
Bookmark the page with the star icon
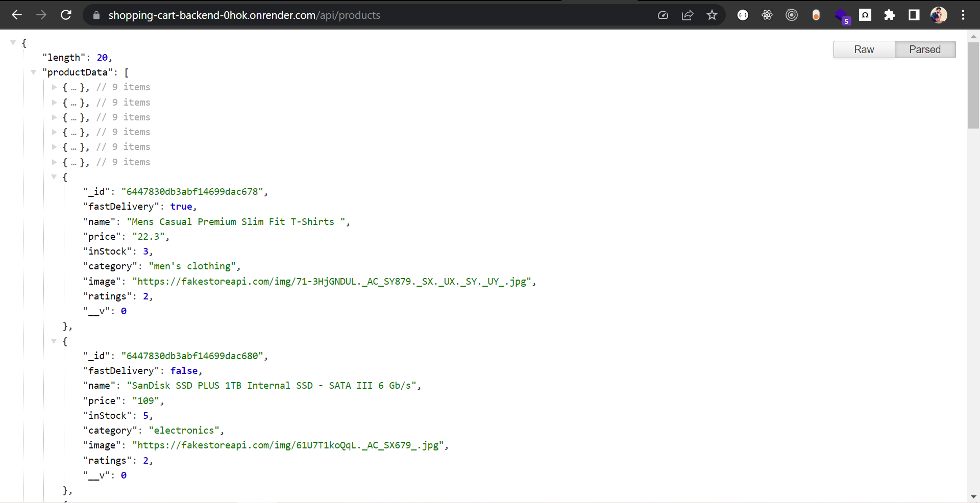tap(712, 15)
